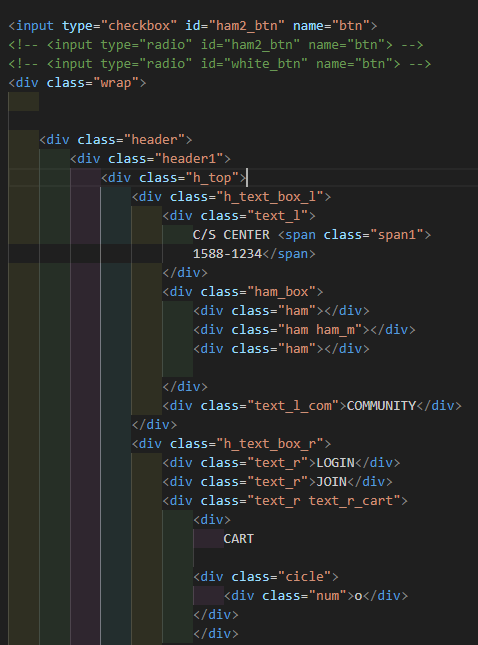Click the div class="ham_box" opening tag
Viewport: 478px width, 645px height.
point(243,292)
